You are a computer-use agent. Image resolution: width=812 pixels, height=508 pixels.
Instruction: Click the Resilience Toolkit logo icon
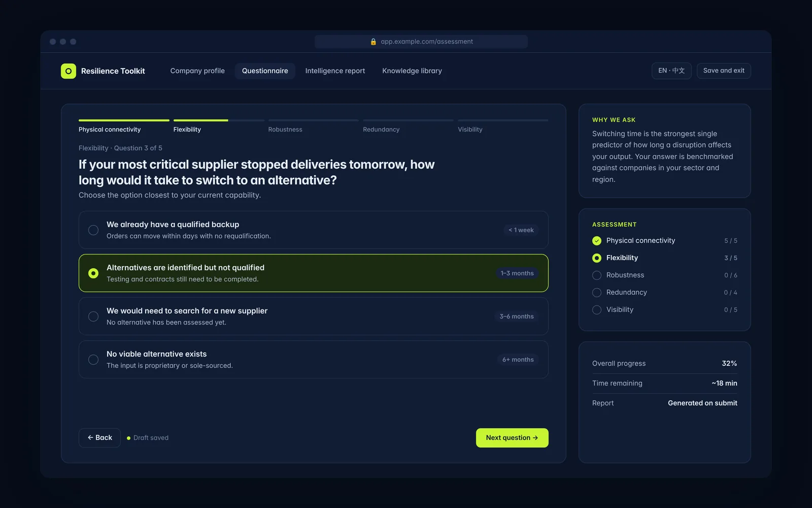pyautogui.click(x=69, y=71)
